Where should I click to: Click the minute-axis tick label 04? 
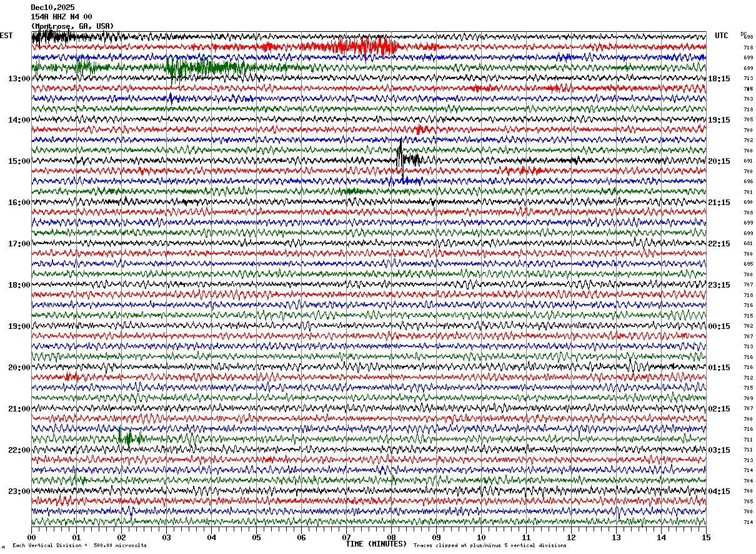pyautogui.click(x=211, y=537)
